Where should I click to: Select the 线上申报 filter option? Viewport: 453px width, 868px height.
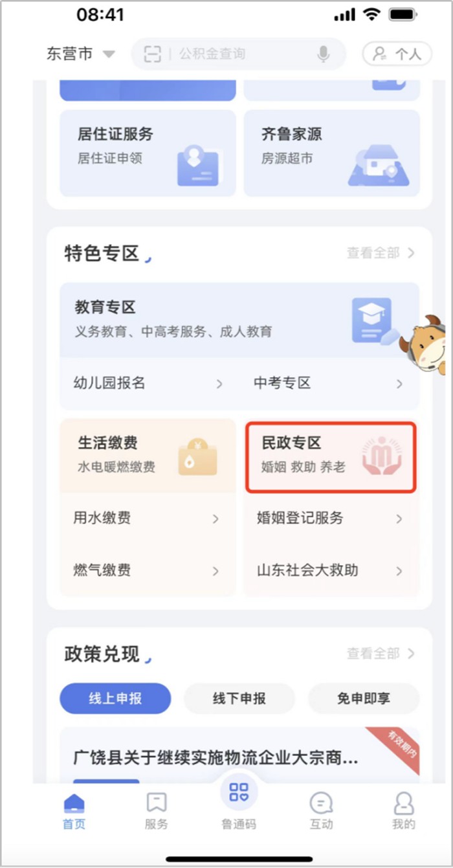tap(115, 698)
